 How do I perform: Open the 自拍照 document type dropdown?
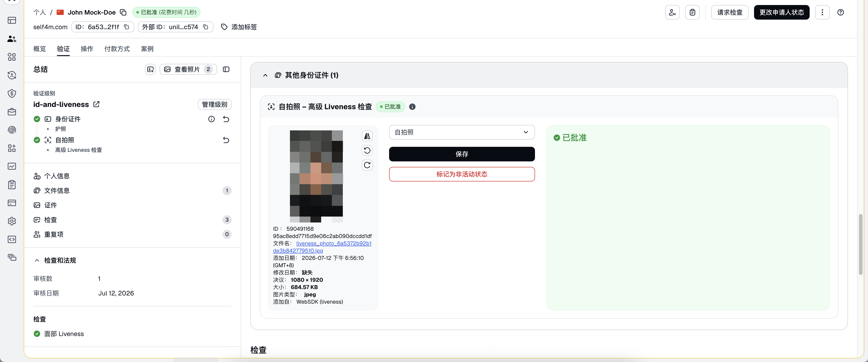pyautogui.click(x=462, y=132)
